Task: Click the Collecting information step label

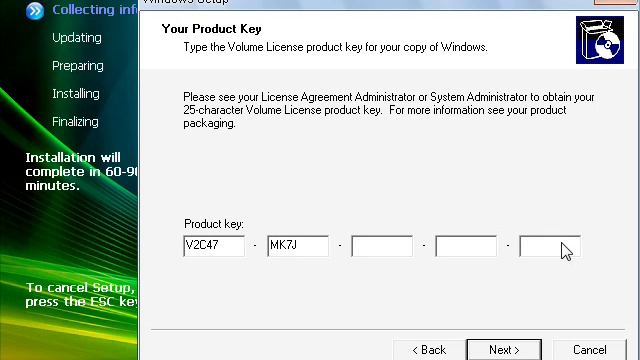Action: [x=95, y=10]
